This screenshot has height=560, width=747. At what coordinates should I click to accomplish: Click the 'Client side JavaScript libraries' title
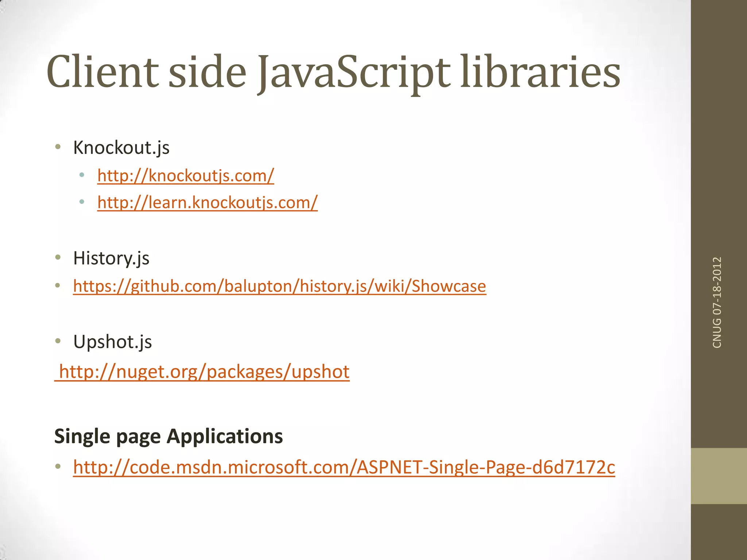[x=333, y=72]
